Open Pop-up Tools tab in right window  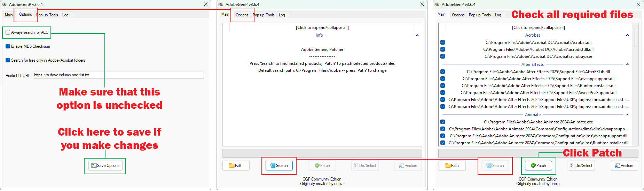click(x=480, y=15)
